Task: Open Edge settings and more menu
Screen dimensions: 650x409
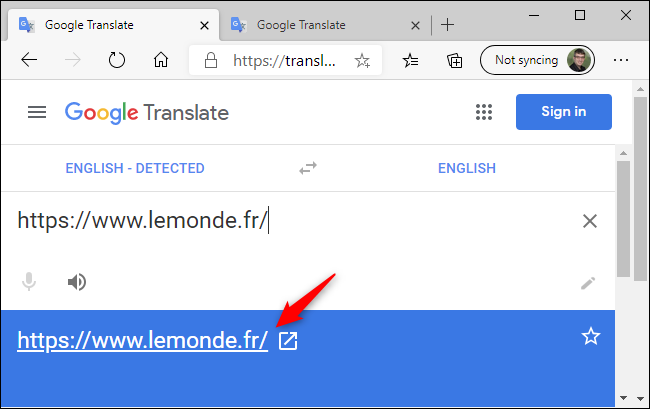Action: pos(621,60)
